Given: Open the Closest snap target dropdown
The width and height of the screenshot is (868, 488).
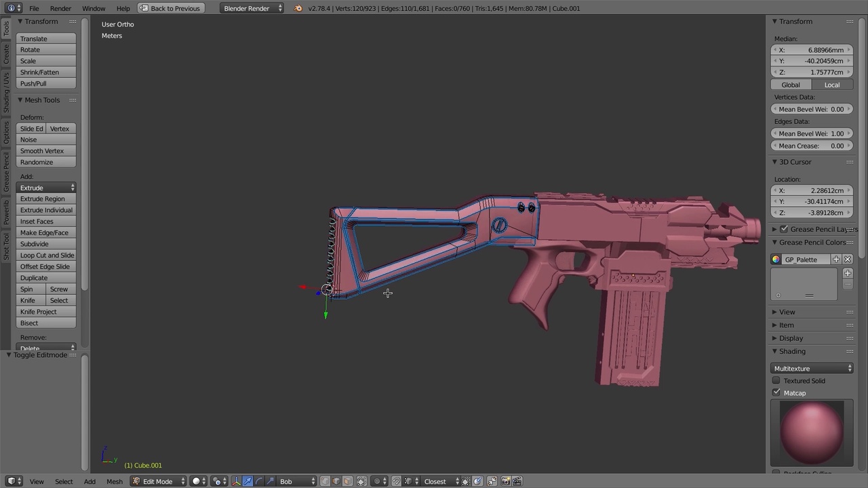Looking at the screenshot, I should 439,481.
